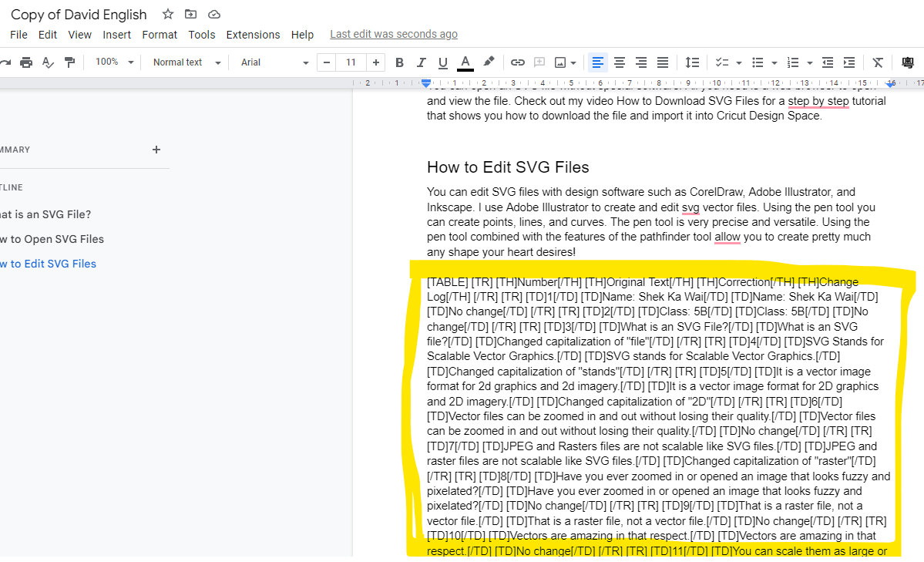Click the add comment icon
Viewport: 924px width, 562px height.
click(x=539, y=62)
